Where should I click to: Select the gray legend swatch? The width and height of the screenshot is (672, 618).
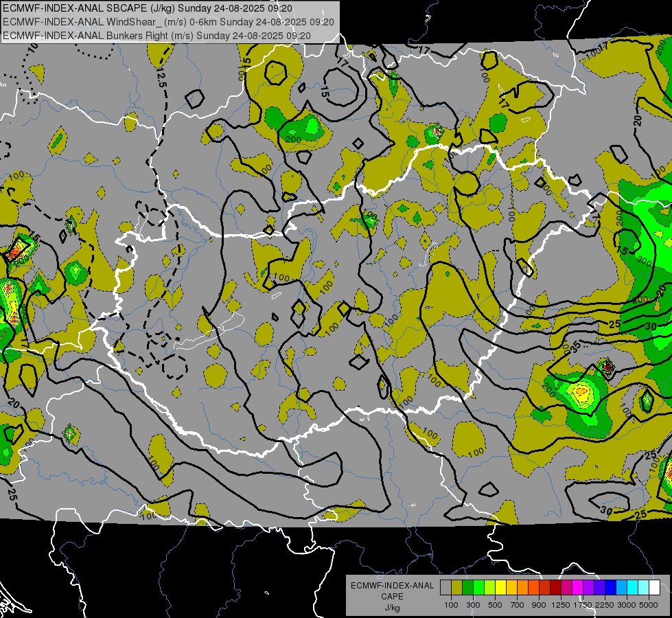coord(445,588)
